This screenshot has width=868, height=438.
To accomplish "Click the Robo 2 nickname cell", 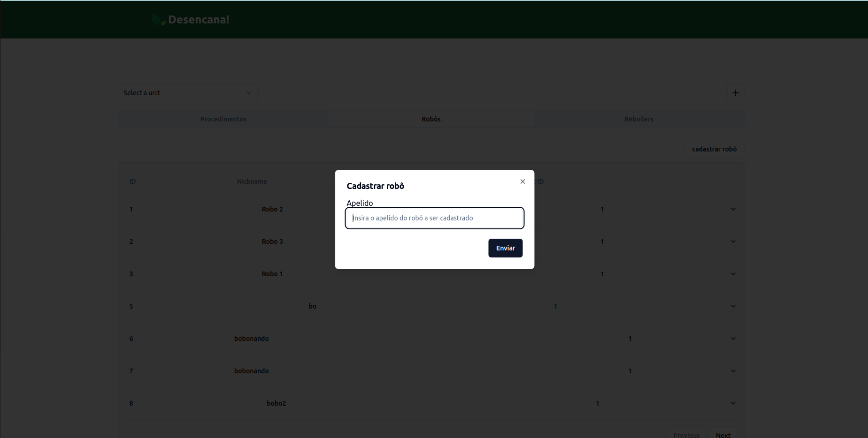I will point(272,209).
